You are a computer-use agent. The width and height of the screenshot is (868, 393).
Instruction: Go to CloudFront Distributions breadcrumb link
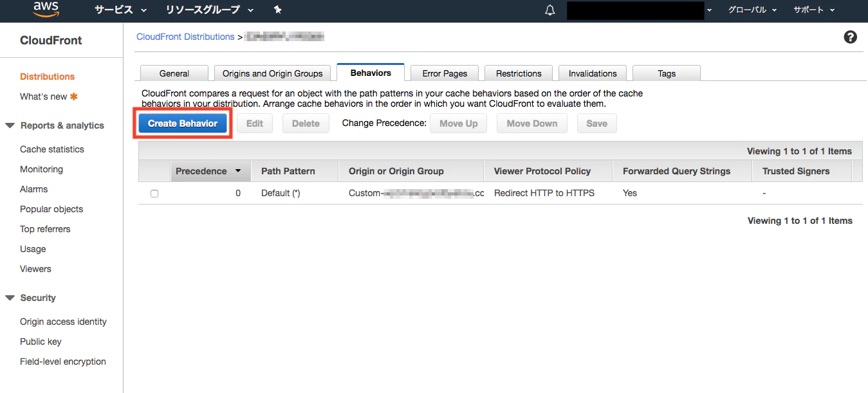185,37
